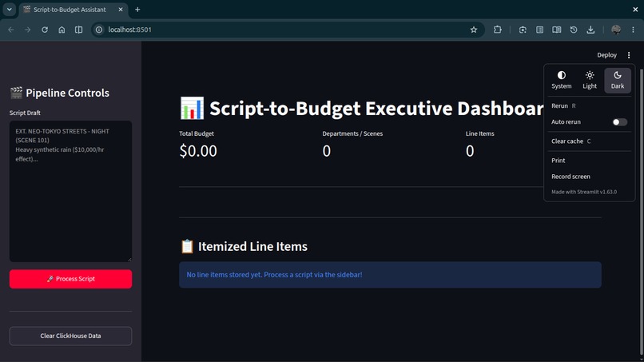Click the Made with Streamlit v1.63.0 text

583,192
